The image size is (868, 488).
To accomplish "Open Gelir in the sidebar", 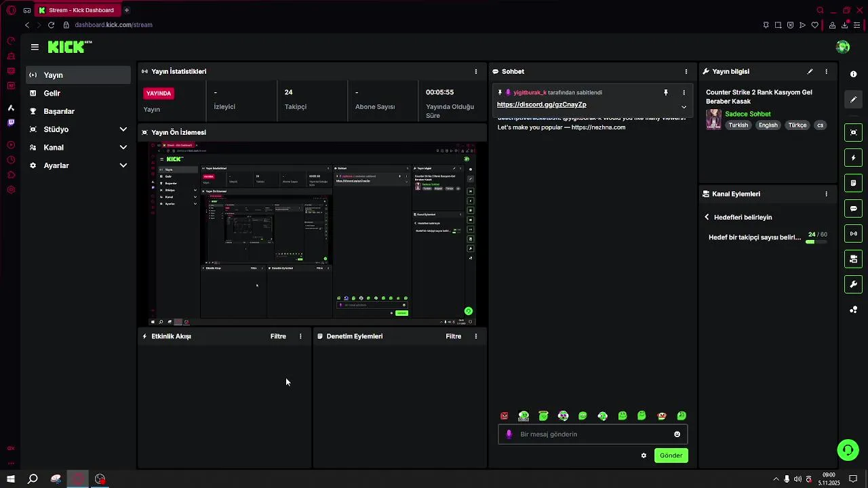I will click(x=78, y=93).
